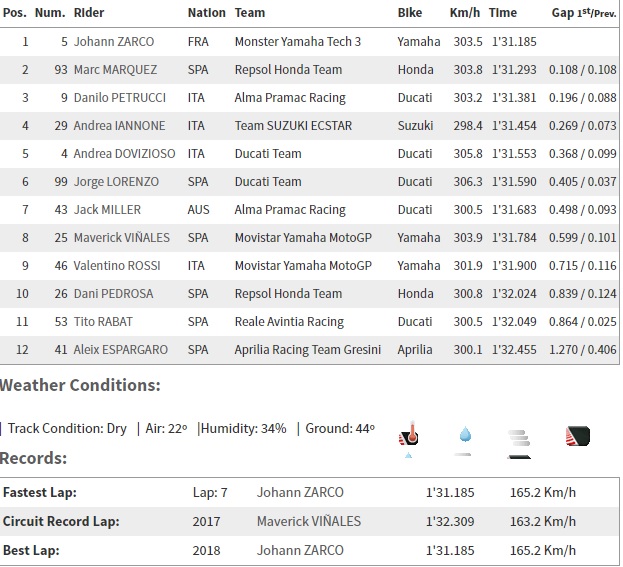Click the grey wind lines icon

point(517,437)
